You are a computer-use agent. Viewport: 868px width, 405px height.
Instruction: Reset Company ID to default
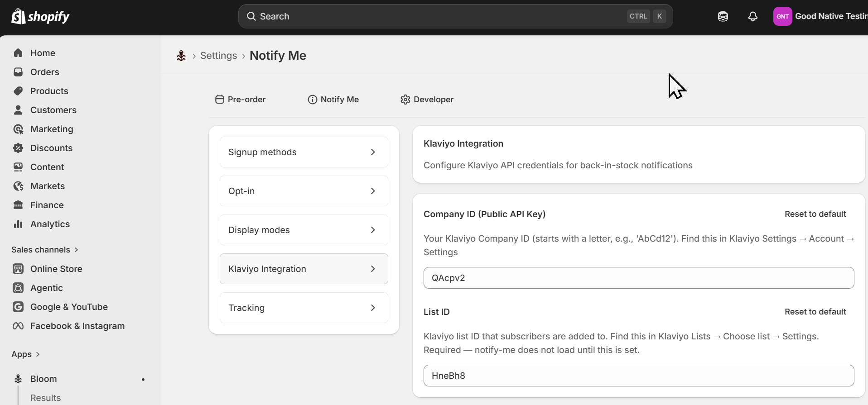[815, 214]
